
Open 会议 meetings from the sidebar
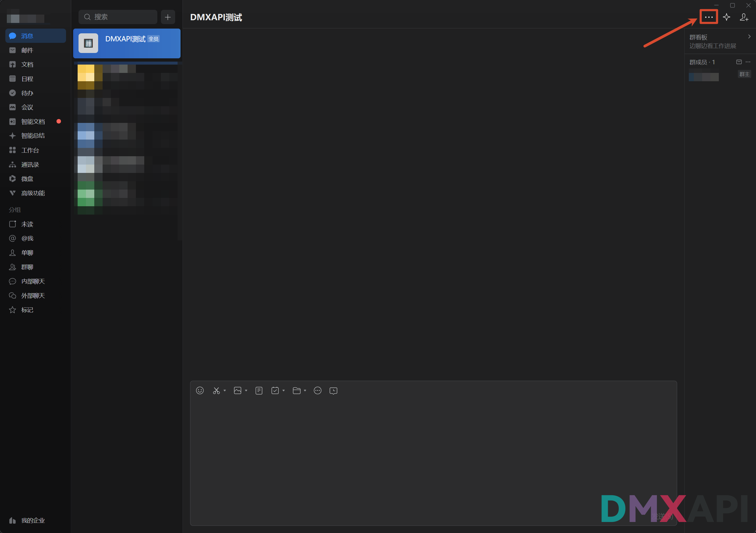click(36, 107)
